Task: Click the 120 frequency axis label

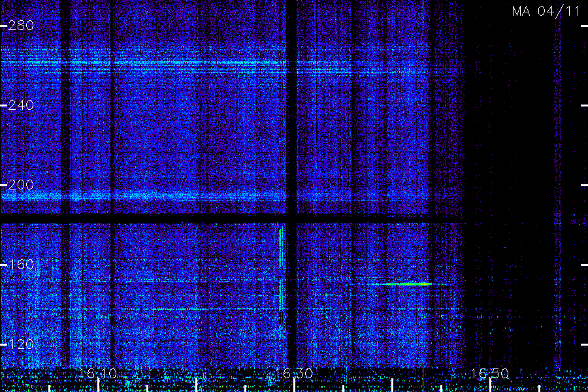Action: click(21, 344)
